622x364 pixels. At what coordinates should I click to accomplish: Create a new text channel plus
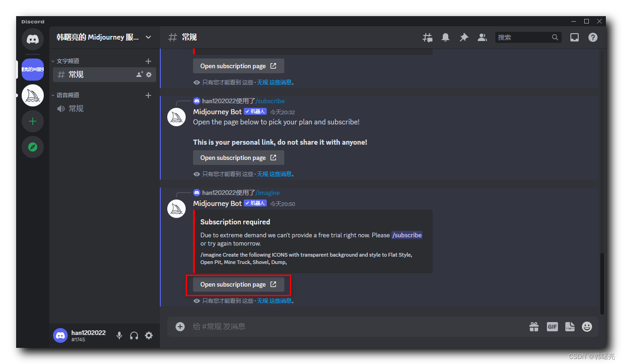[x=148, y=61]
